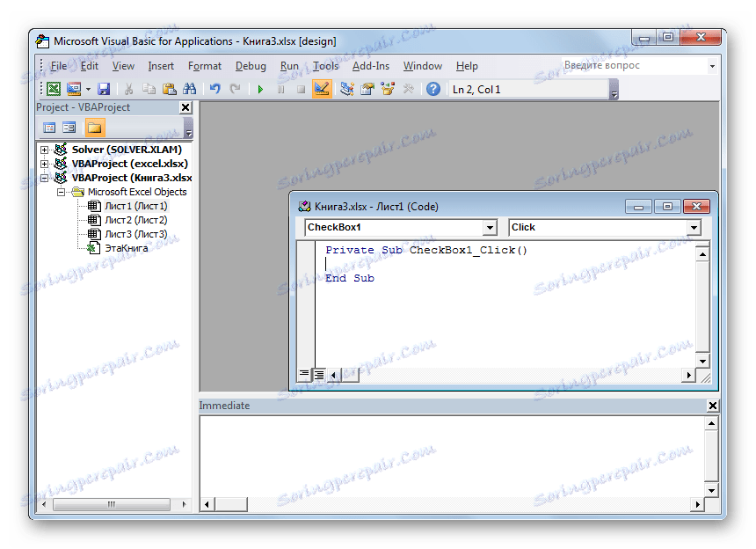
Task: Exit Design Mode using the highlighted toggle
Action: click(320, 88)
